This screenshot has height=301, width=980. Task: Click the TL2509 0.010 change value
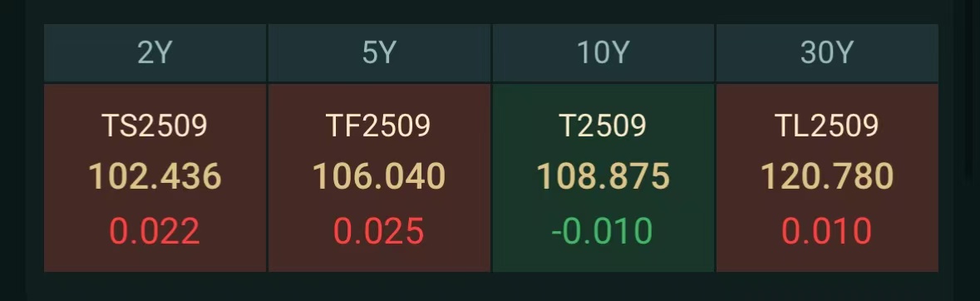pyautogui.click(x=827, y=231)
